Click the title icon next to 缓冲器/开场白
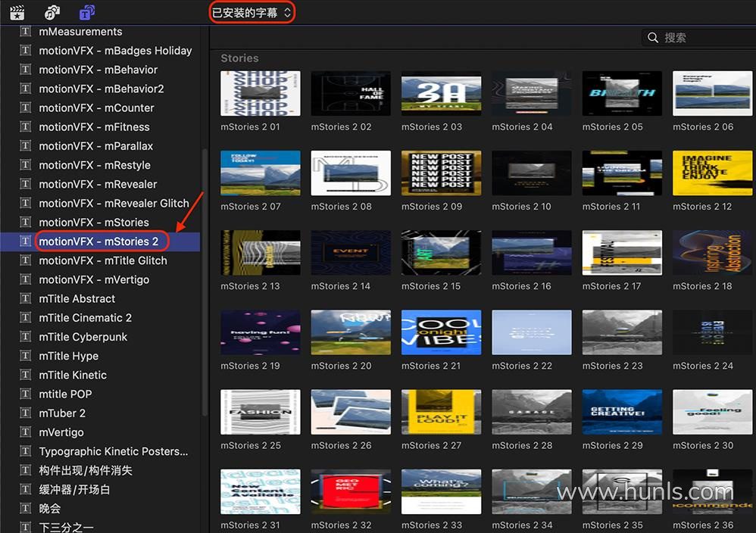This screenshot has height=533, width=756. (x=26, y=490)
